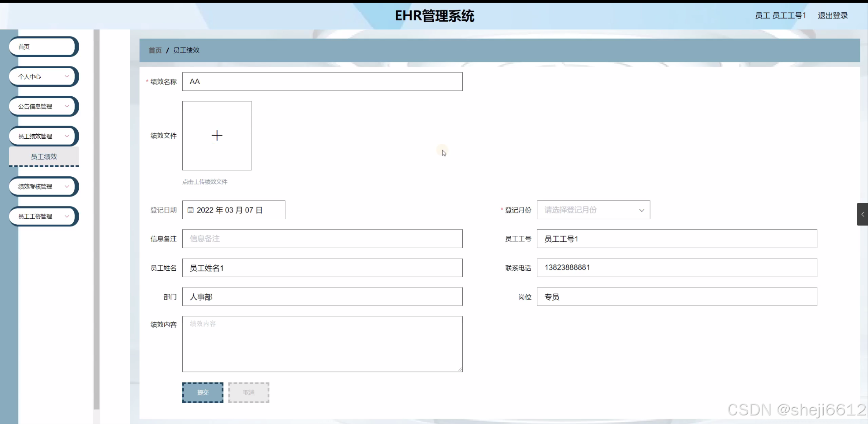This screenshot has width=868, height=424.
Task: Click the 绩效内容 text area
Action: coord(322,344)
